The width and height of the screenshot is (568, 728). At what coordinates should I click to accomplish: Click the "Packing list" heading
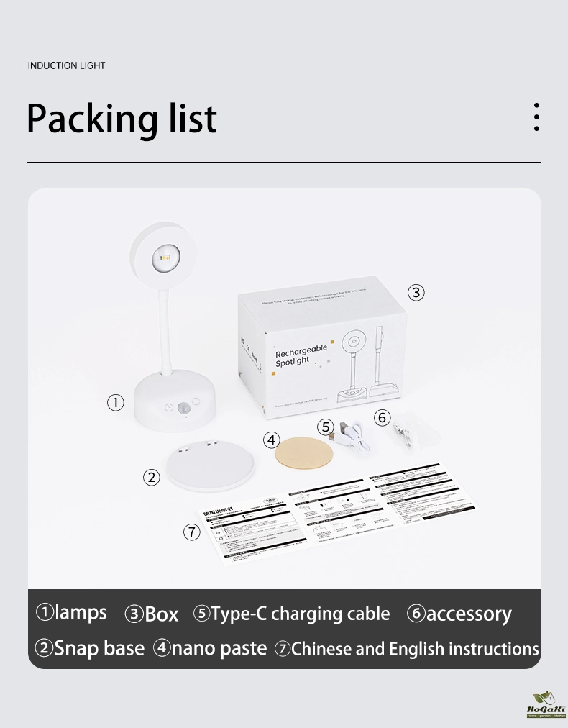122,119
